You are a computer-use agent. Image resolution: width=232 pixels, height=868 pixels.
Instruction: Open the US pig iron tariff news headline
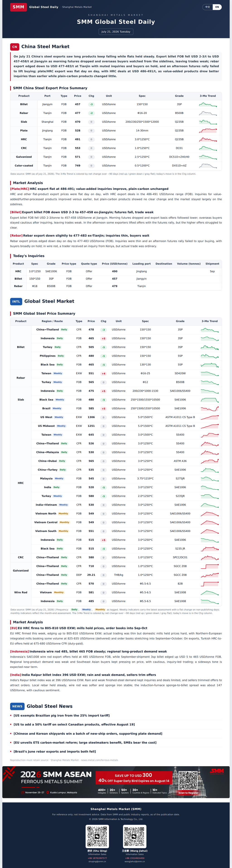coord(61,715)
